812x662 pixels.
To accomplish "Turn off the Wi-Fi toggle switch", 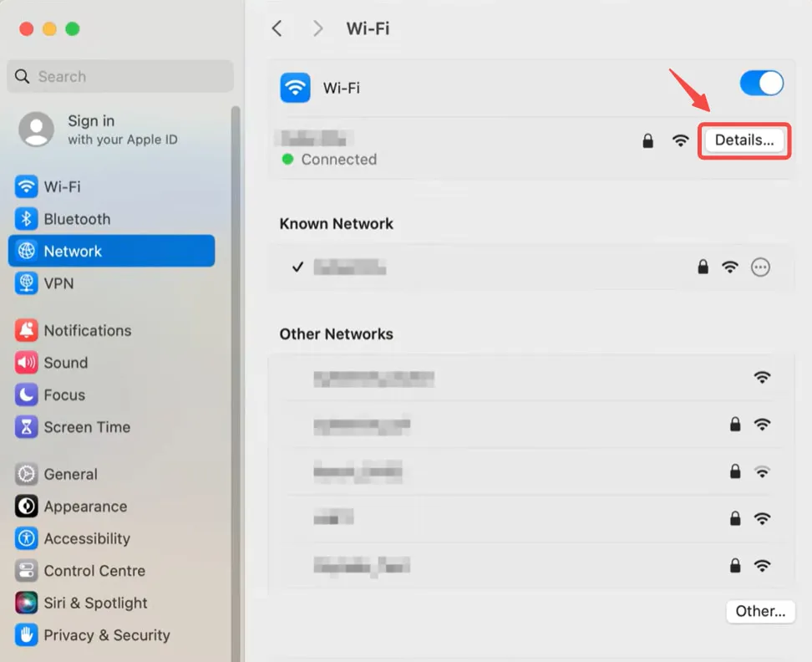I will (761, 83).
